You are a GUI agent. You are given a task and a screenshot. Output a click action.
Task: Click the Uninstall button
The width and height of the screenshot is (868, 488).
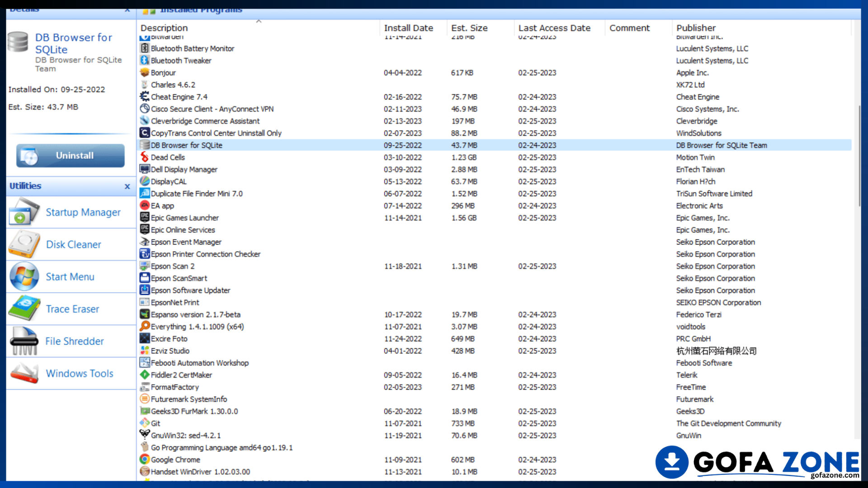point(71,155)
